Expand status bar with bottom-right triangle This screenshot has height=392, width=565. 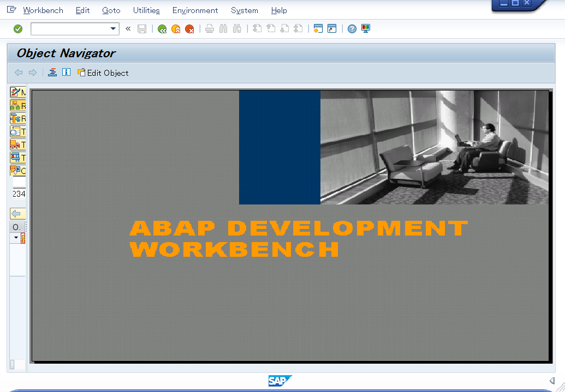coord(552,381)
